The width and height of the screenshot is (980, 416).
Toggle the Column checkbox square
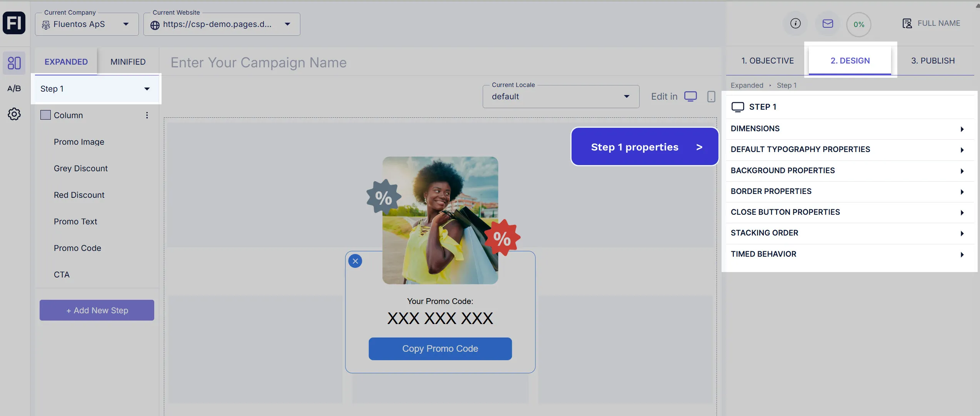coord(45,115)
